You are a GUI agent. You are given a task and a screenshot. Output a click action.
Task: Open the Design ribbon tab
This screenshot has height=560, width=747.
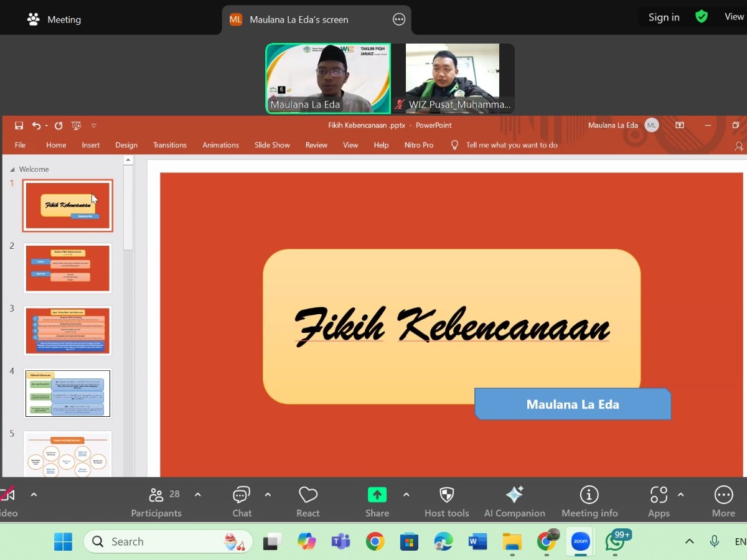click(x=126, y=145)
